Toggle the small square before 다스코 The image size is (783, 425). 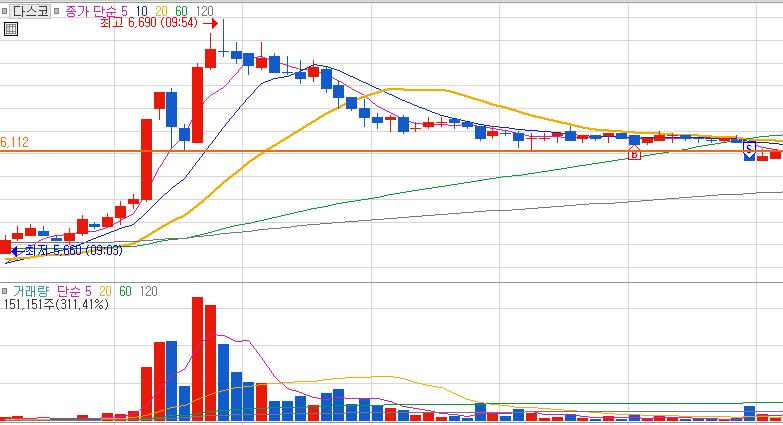coord(4,11)
